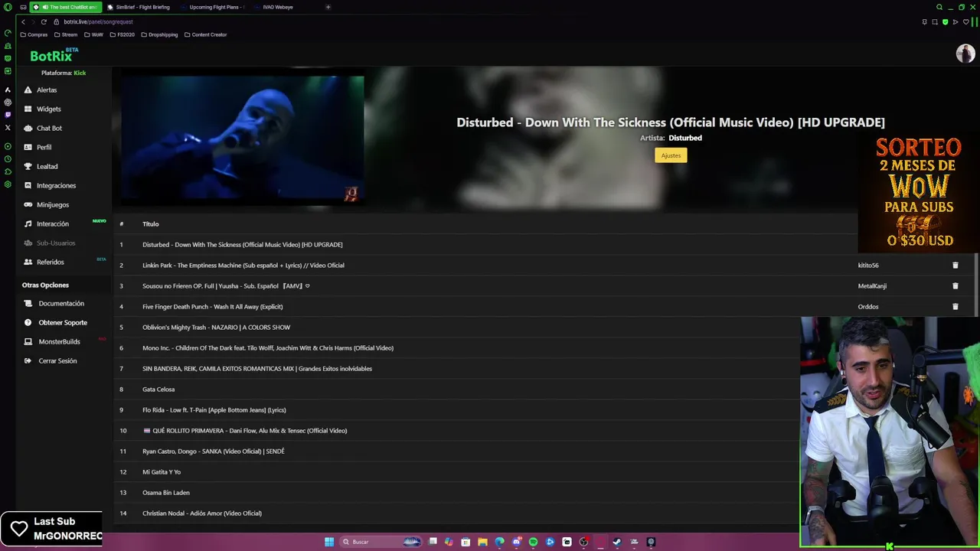
Task: Open the Compras bookmark folder
Action: (34, 34)
